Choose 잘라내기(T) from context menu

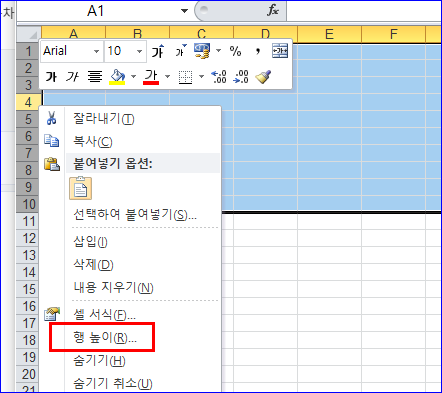(104, 119)
